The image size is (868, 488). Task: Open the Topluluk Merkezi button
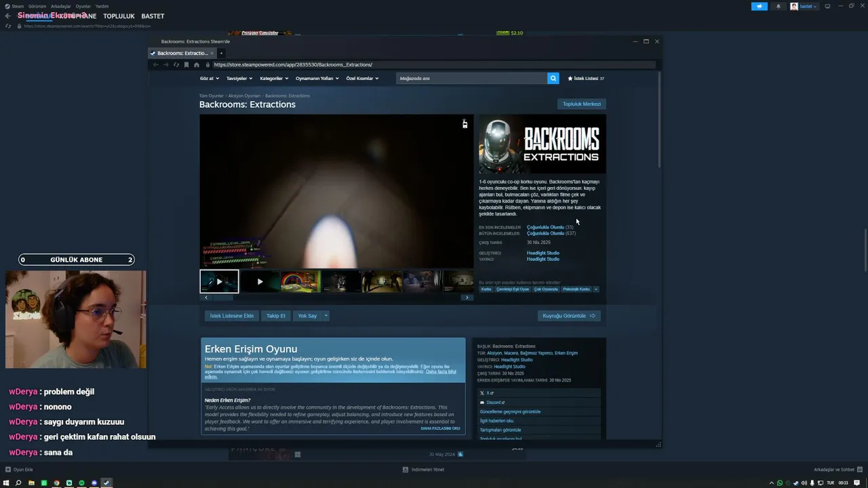point(582,104)
